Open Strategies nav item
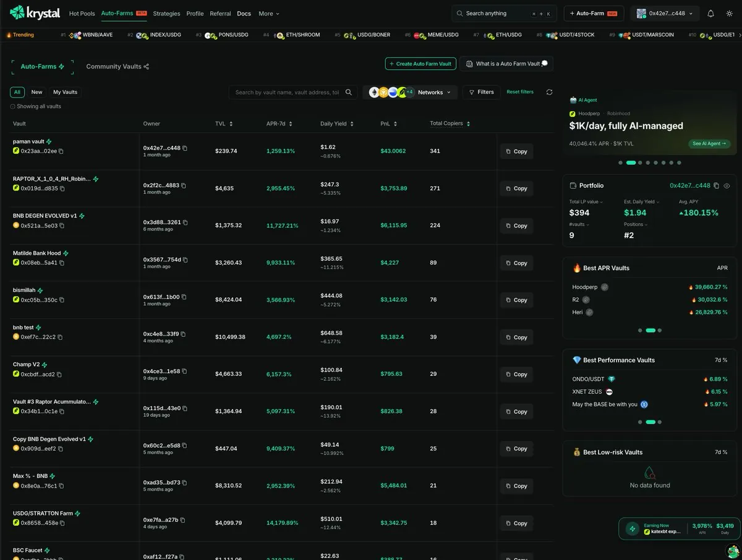The height and width of the screenshot is (560, 742). tap(166, 14)
